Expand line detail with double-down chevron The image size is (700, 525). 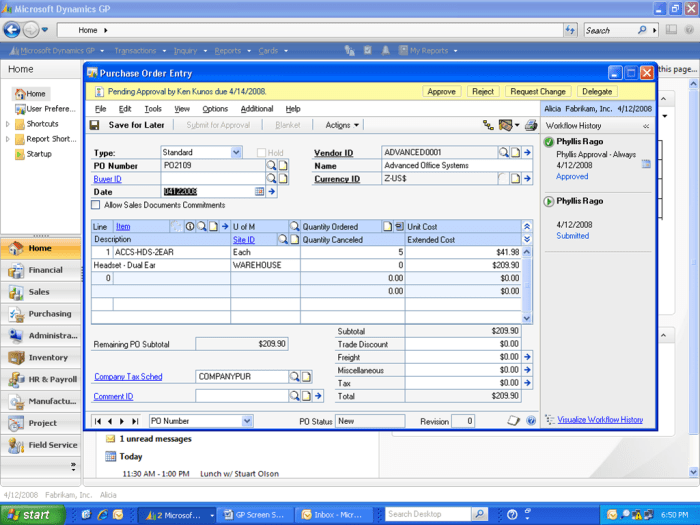click(x=527, y=239)
